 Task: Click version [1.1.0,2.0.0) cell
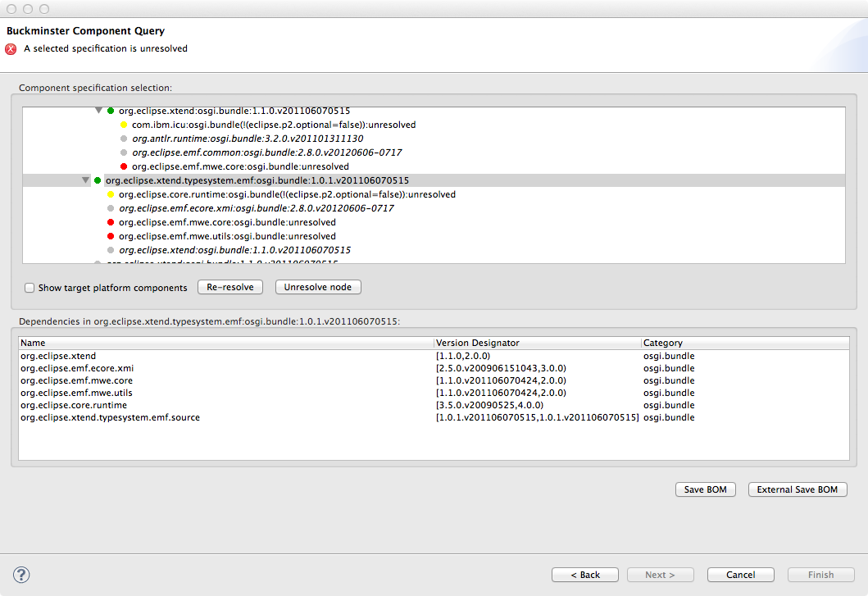pyautogui.click(x=463, y=356)
